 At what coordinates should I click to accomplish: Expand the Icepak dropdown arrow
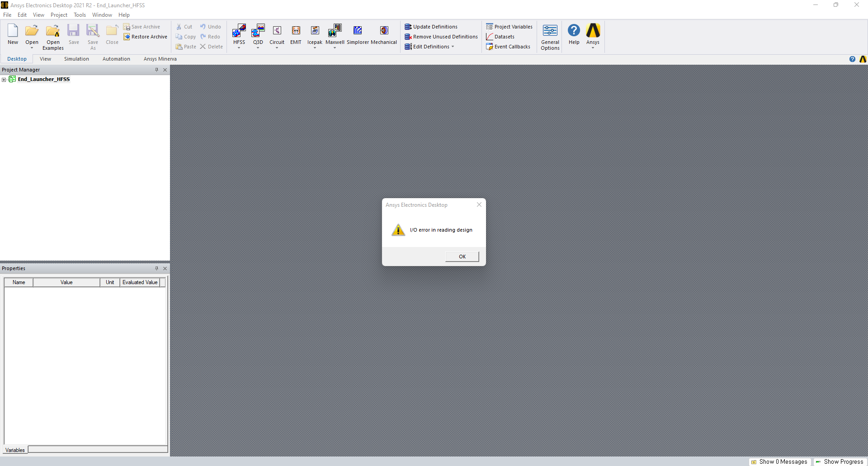click(315, 48)
